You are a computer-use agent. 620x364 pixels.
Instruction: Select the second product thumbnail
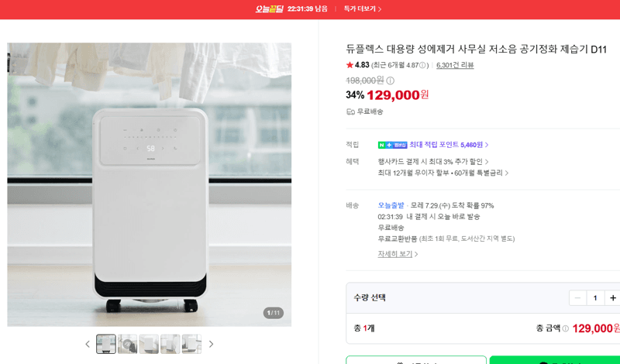tap(127, 344)
